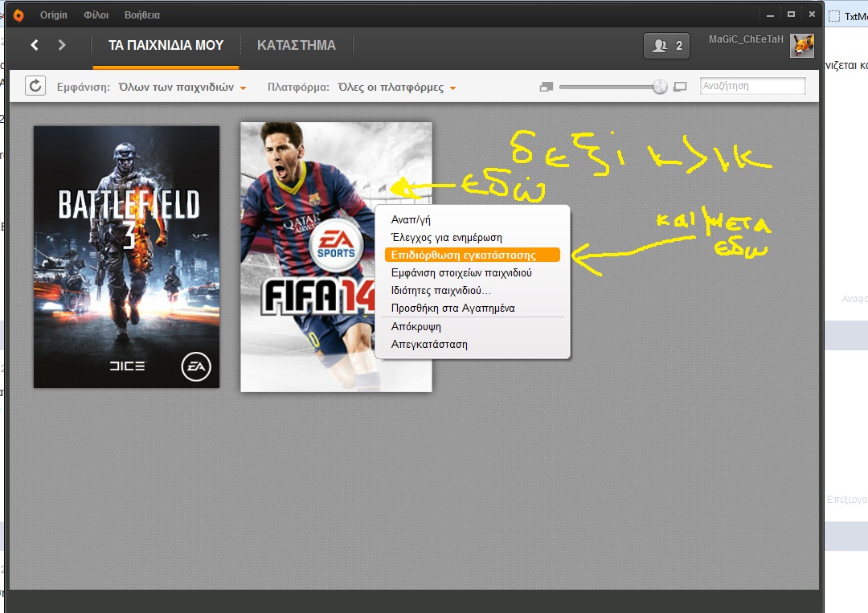Refresh the game library

click(x=35, y=86)
